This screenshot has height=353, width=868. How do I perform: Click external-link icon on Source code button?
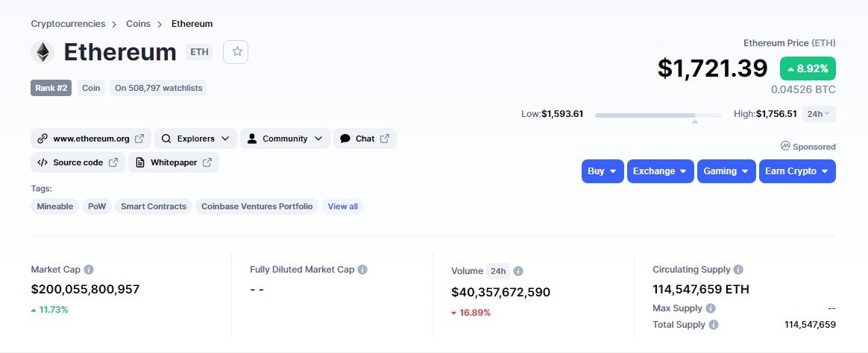point(113,162)
